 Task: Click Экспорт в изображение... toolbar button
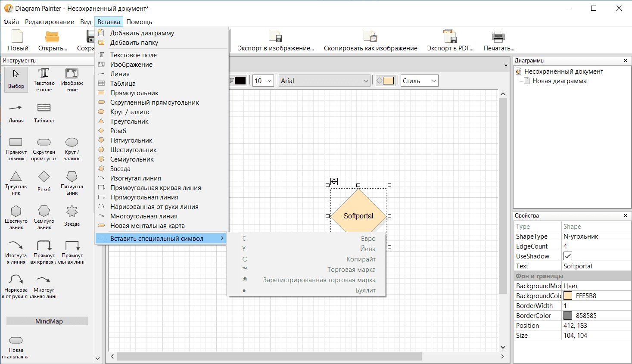point(276,40)
